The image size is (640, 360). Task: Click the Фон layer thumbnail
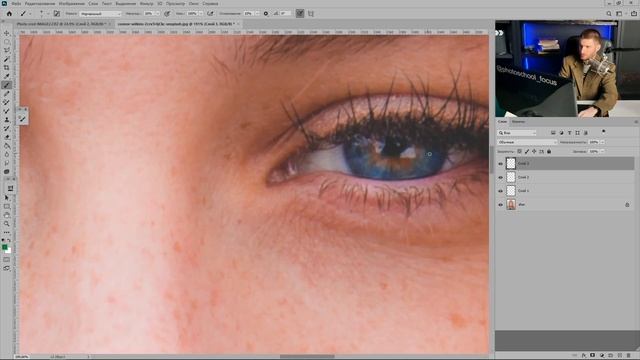[511, 204]
